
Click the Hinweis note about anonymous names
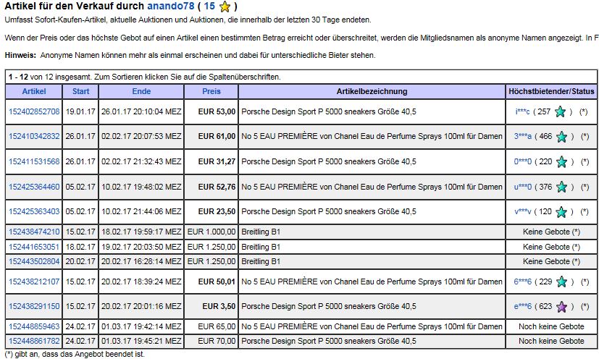coord(190,55)
